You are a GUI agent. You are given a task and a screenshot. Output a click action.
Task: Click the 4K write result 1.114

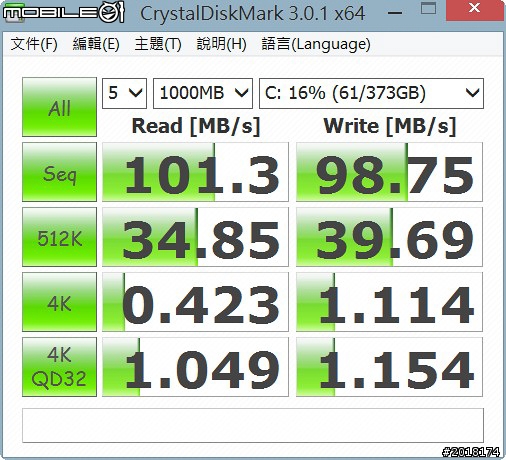389,302
